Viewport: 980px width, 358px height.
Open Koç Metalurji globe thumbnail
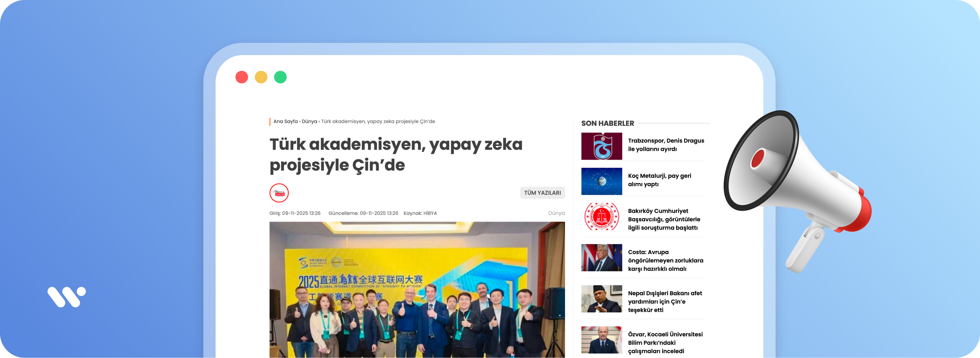click(x=601, y=181)
